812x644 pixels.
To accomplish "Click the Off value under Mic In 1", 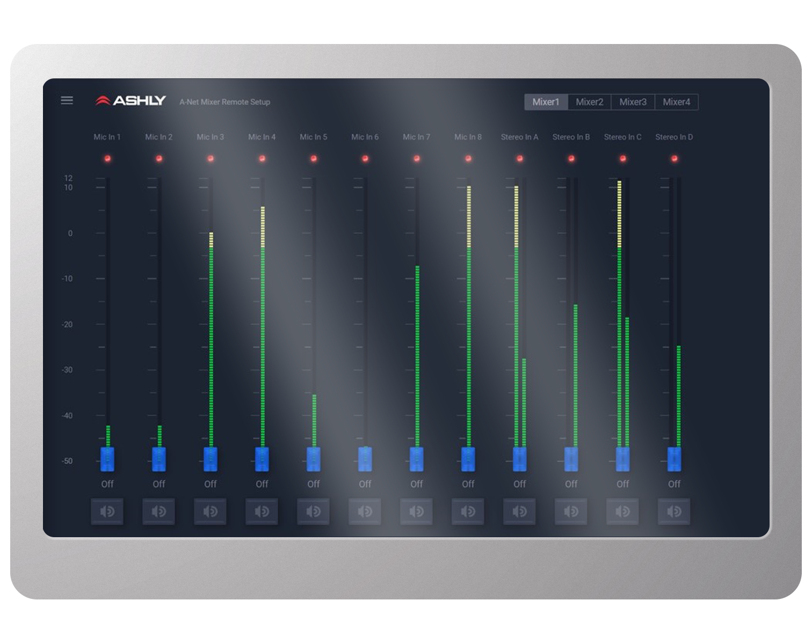I will pyautogui.click(x=107, y=484).
